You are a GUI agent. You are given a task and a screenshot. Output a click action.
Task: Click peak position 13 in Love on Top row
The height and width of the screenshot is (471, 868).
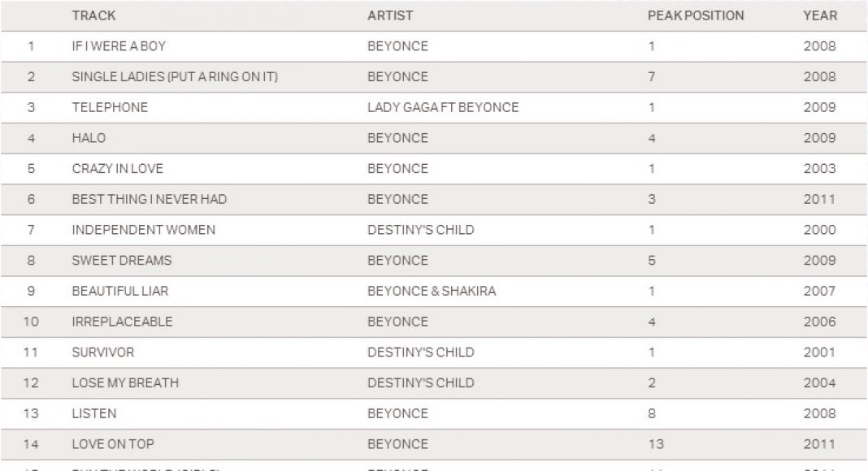click(656, 444)
